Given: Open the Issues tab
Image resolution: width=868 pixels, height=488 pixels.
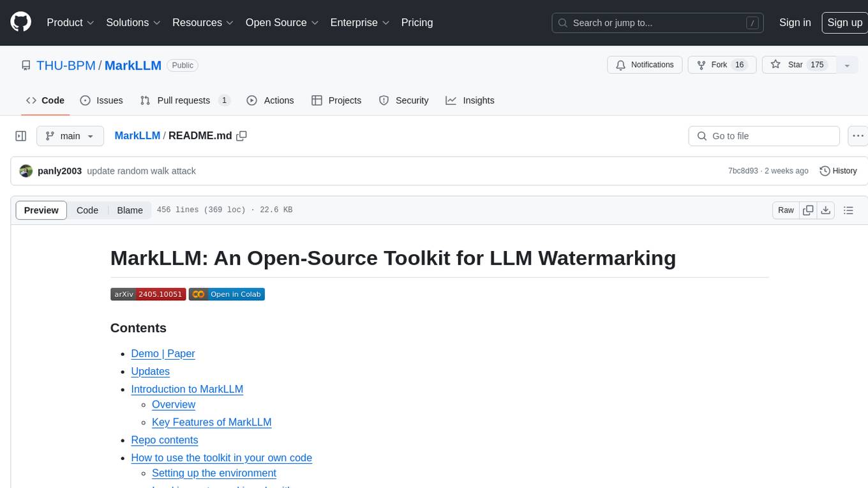Looking at the screenshot, I should (101, 100).
